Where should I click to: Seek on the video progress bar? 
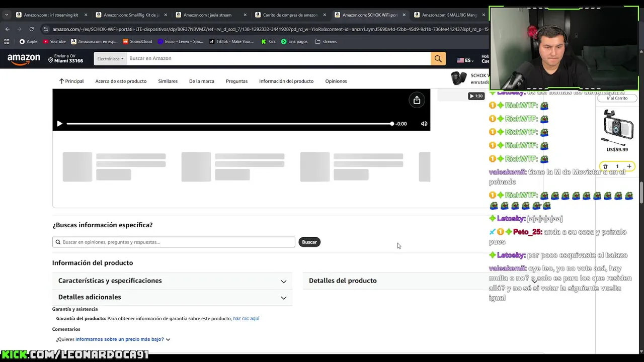click(229, 124)
